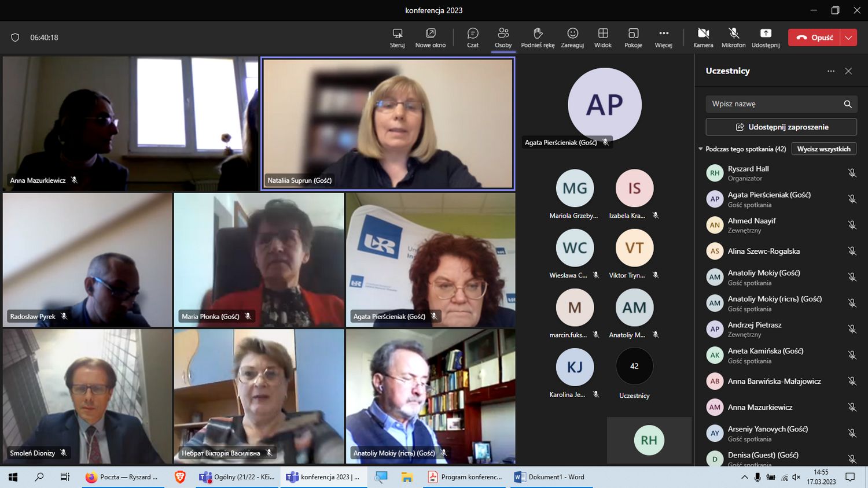Collapse the 'Podczas tego spotkania' section
Screen dimensions: 868x488
[701, 149]
